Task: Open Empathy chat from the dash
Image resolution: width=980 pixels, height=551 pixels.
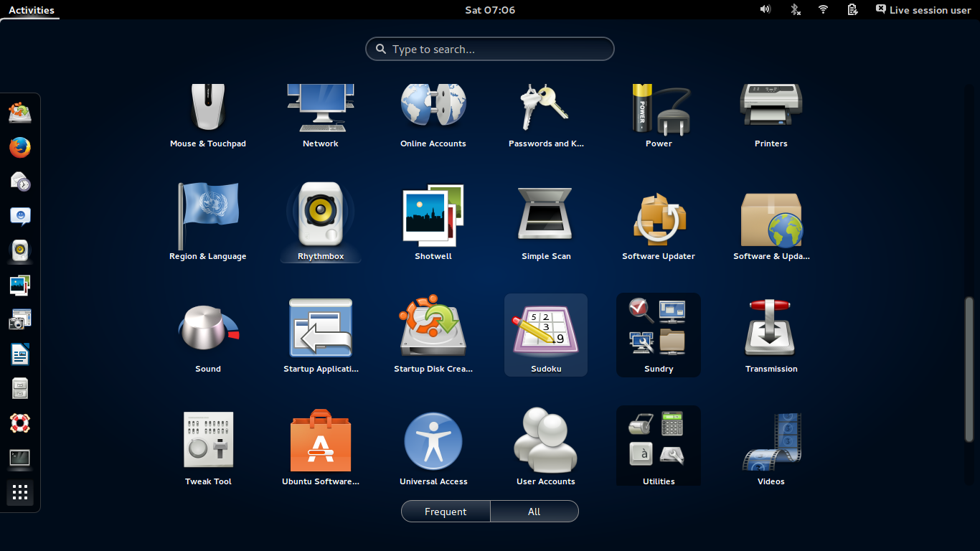Action: point(20,216)
